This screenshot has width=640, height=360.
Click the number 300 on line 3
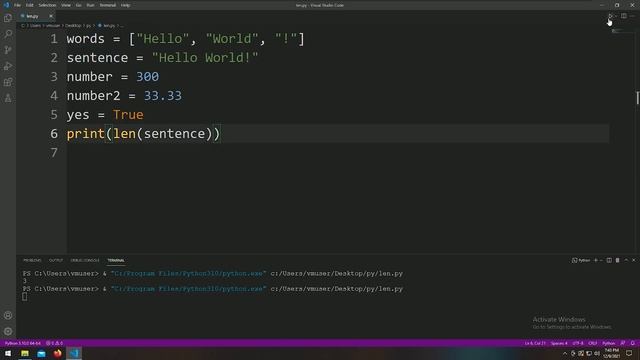coord(147,77)
